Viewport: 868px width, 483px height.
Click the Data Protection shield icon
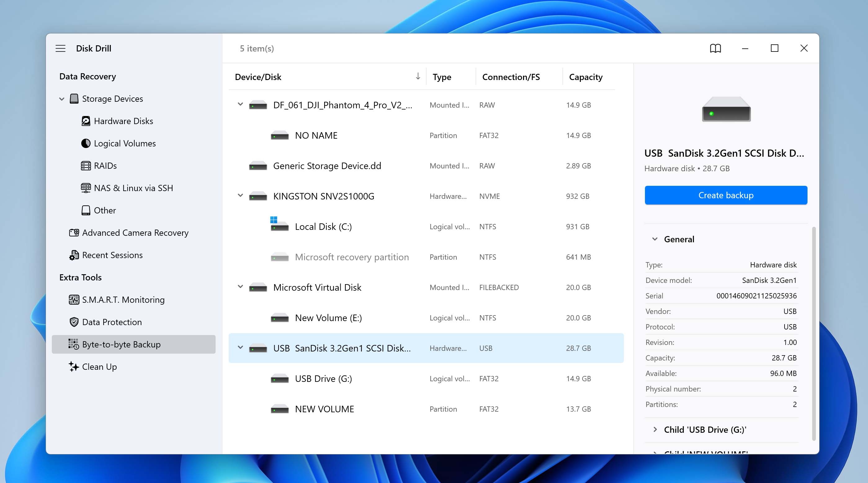coord(74,322)
